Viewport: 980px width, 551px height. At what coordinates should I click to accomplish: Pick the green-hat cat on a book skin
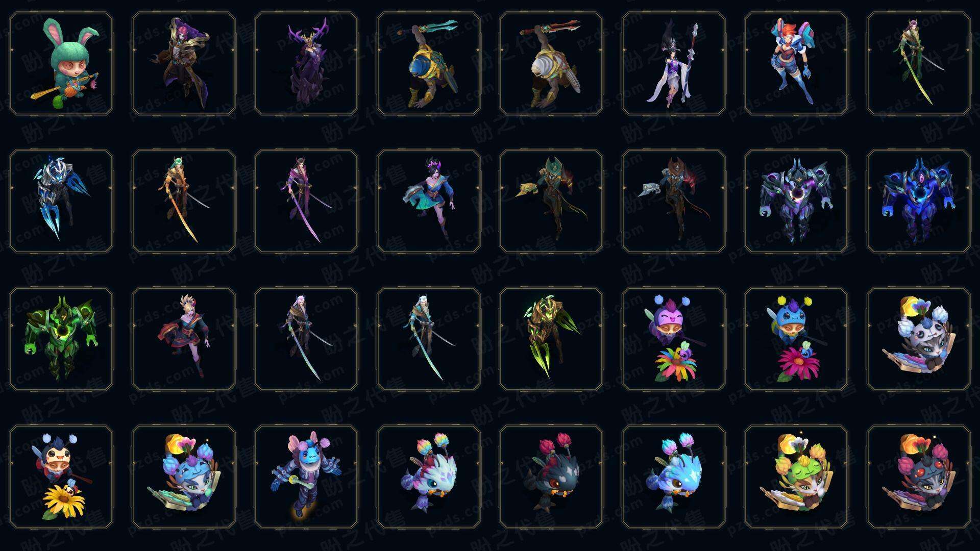pyautogui.click(x=796, y=477)
